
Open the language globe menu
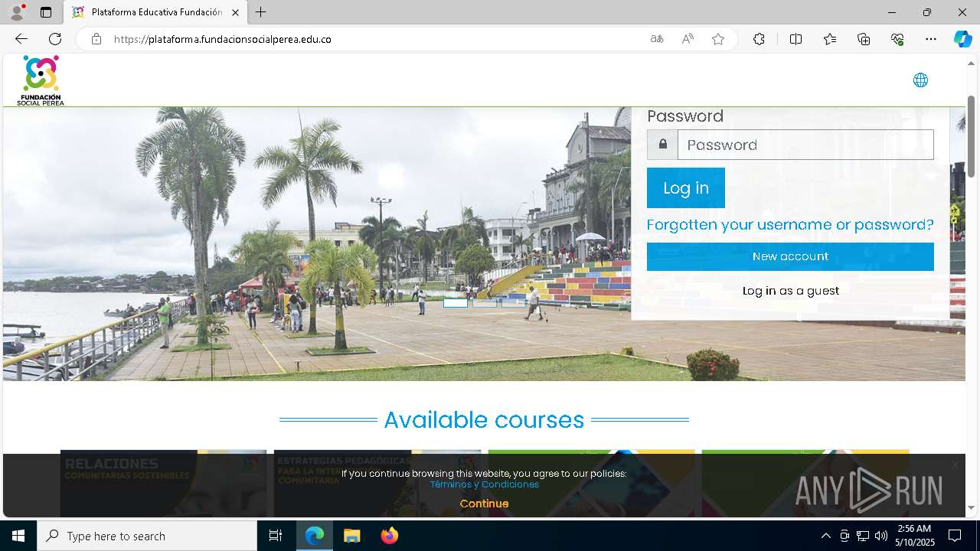pyautogui.click(x=920, y=80)
